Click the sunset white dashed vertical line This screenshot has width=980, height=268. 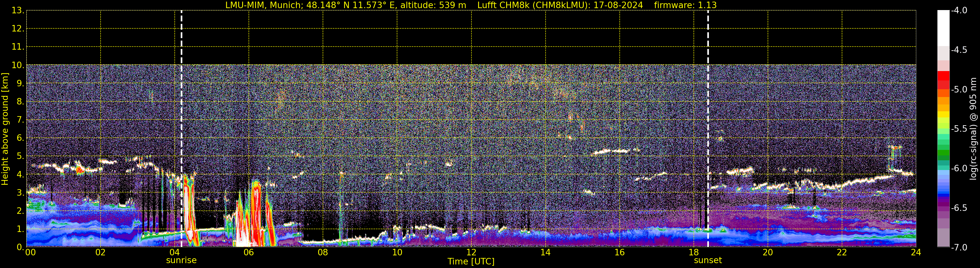pos(708,129)
